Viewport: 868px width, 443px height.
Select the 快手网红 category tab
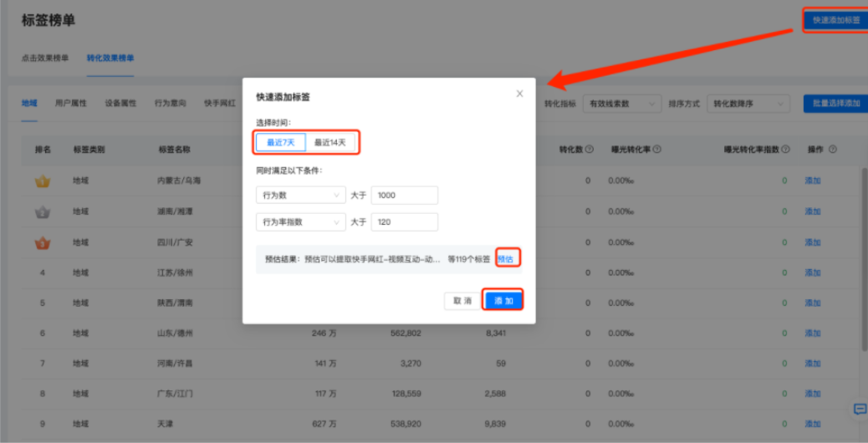[220, 103]
